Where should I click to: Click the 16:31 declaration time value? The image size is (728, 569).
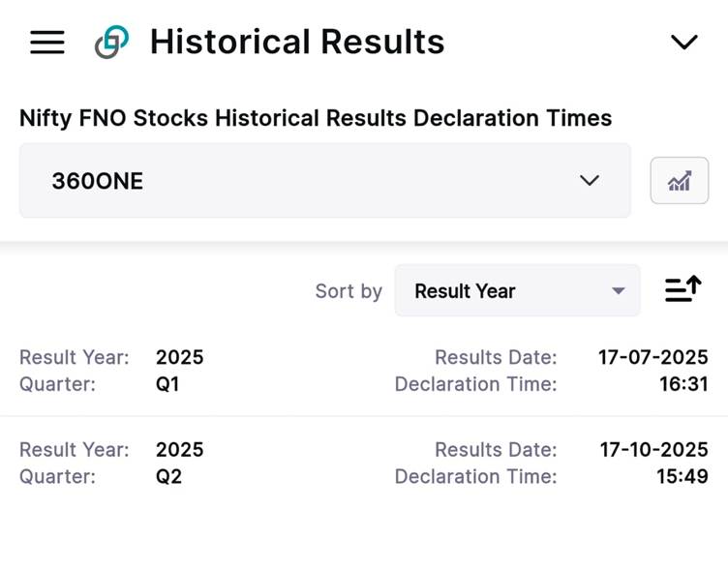(683, 384)
